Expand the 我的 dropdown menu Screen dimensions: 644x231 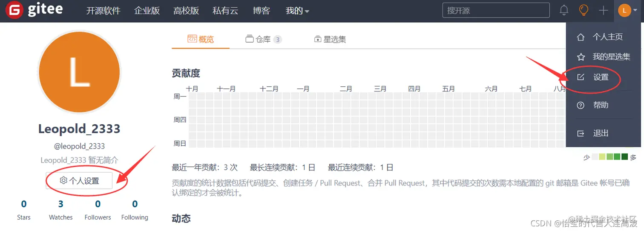click(297, 11)
